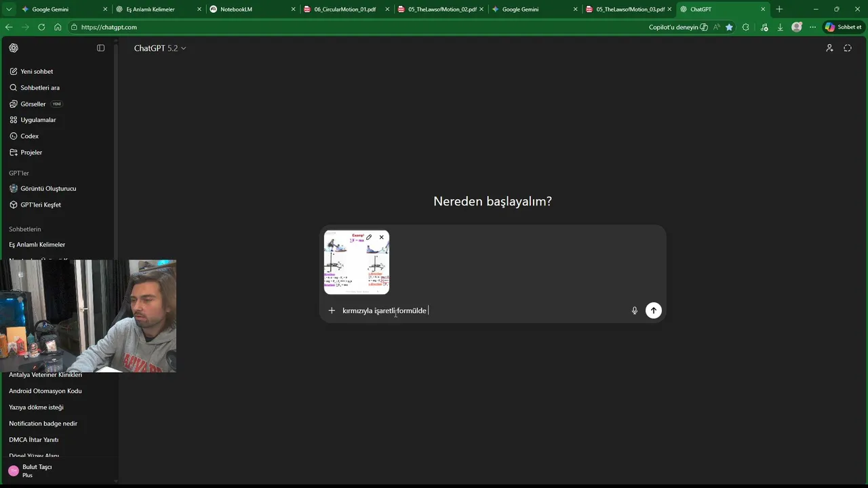868x488 pixels.
Task: Click the temporary chat icon
Action: [x=848, y=48]
